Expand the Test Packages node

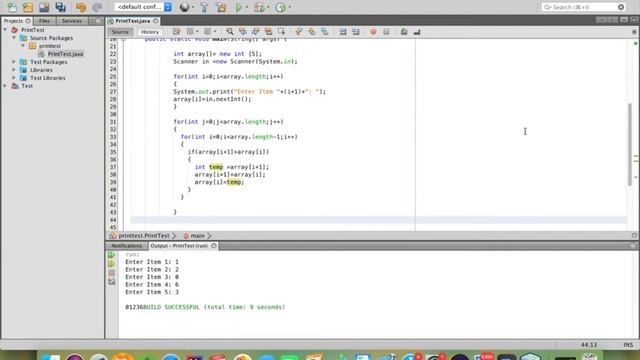click(x=14, y=62)
